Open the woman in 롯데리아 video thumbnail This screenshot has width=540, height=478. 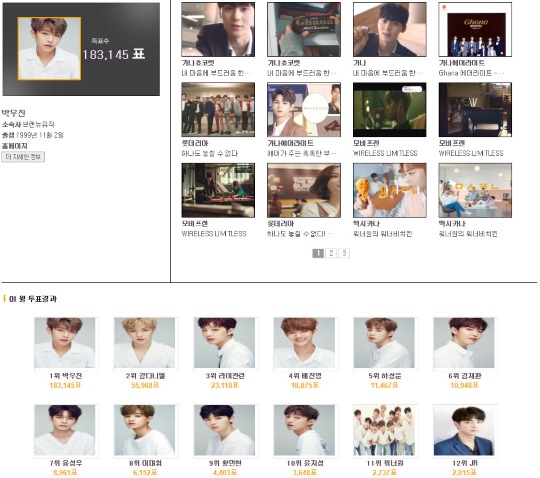coord(304,190)
